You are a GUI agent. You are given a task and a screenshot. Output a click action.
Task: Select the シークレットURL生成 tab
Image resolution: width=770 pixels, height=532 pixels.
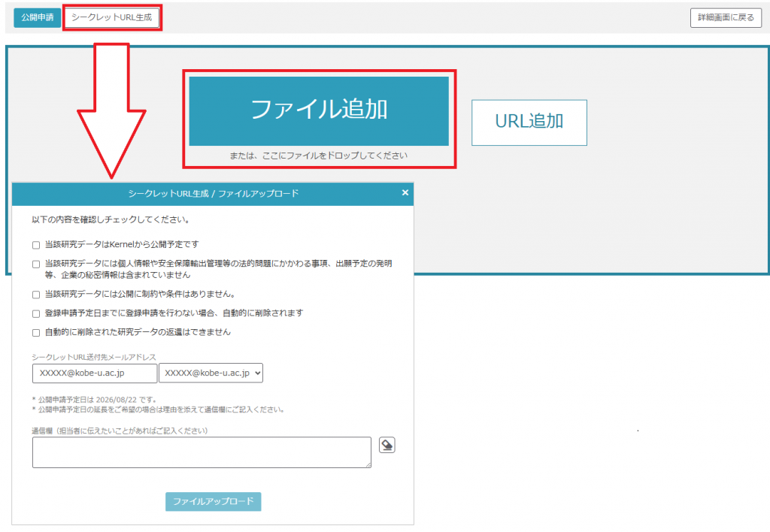[112, 18]
